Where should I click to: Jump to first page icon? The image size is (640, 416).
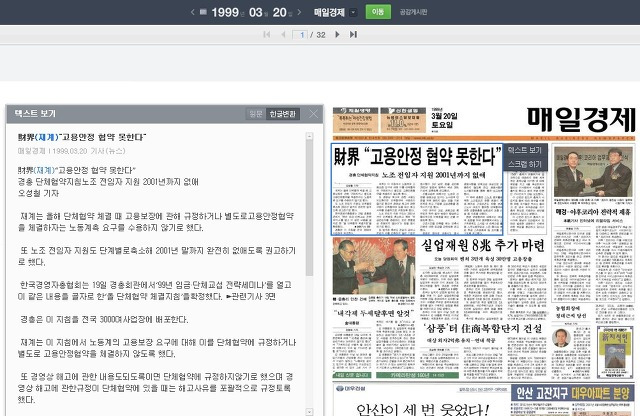coord(267,35)
